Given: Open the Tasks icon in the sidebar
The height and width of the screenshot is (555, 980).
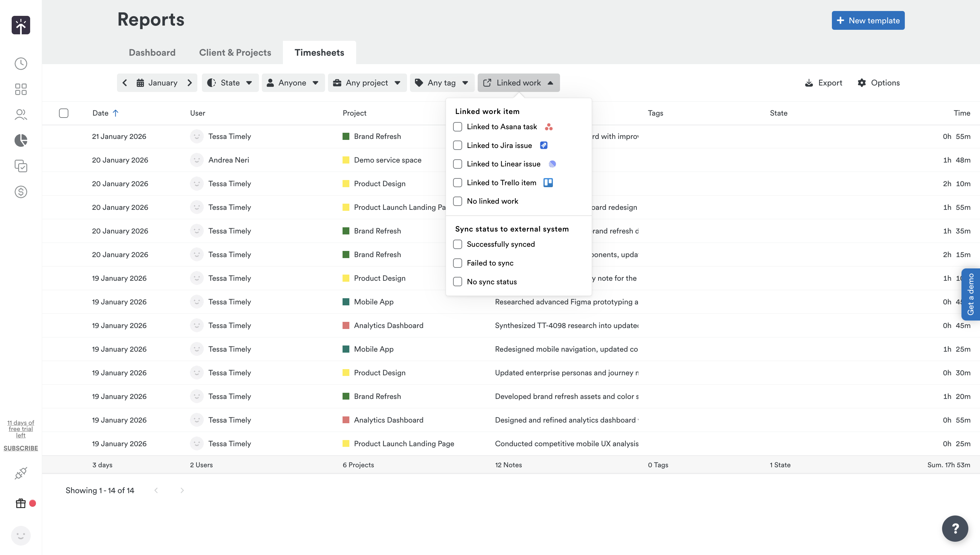Looking at the screenshot, I should pos(21,166).
